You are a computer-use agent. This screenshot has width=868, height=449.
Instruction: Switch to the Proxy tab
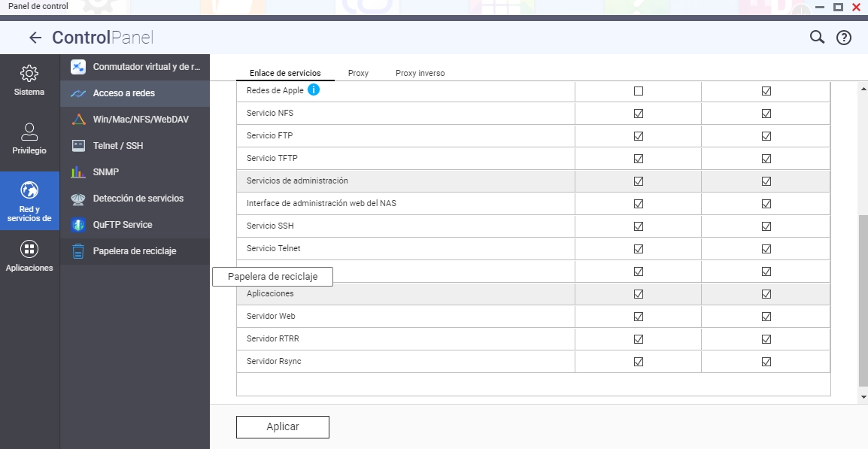pos(358,73)
